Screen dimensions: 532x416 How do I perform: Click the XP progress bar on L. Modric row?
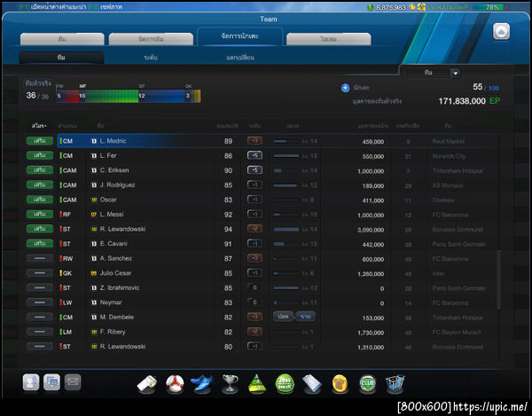pos(286,141)
